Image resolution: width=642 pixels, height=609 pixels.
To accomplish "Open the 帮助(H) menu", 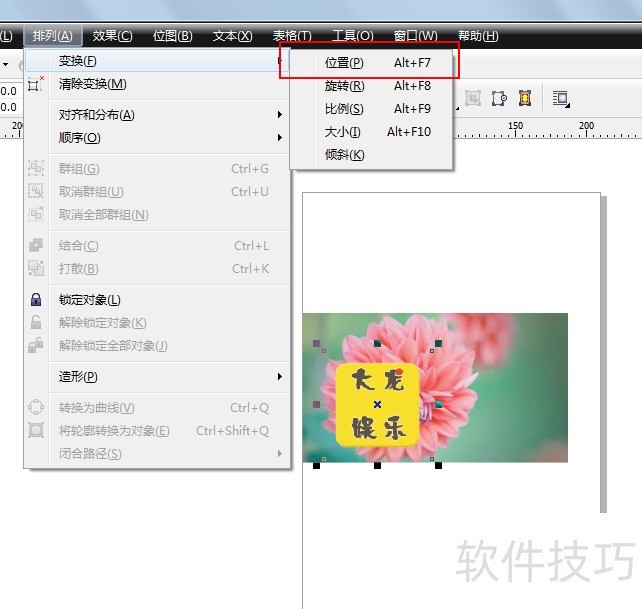I will (478, 36).
